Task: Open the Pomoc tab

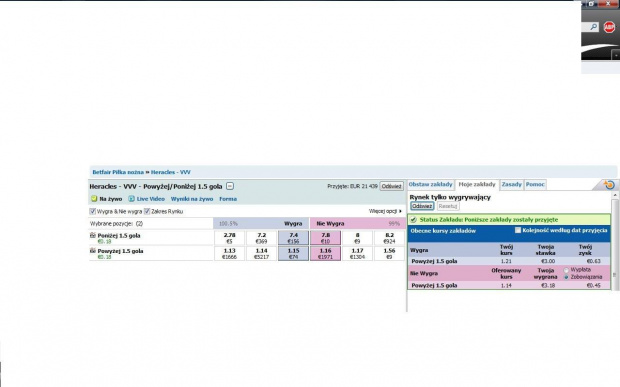Action: point(535,185)
